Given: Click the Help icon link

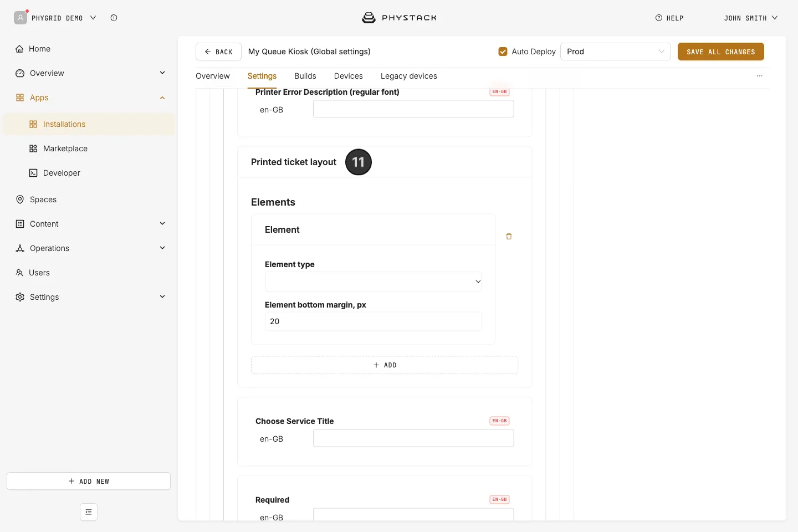Looking at the screenshot, I should (669, 18).
